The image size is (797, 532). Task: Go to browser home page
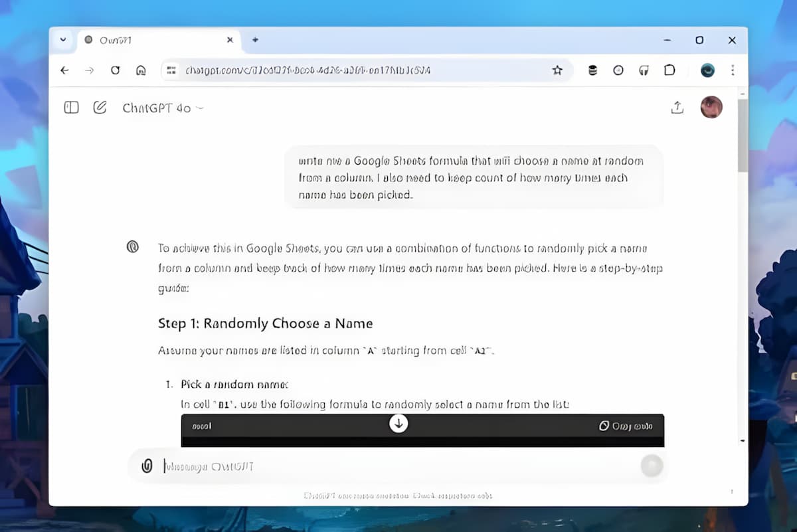tap(140, 70)
